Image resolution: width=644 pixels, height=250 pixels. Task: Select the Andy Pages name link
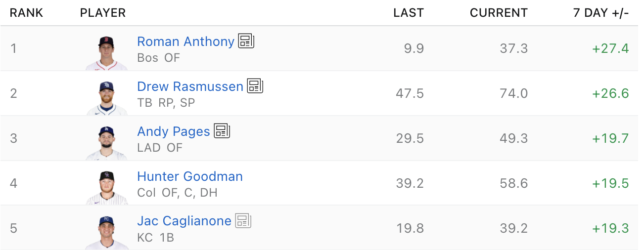pyautogui.click(x=174, y=131)
